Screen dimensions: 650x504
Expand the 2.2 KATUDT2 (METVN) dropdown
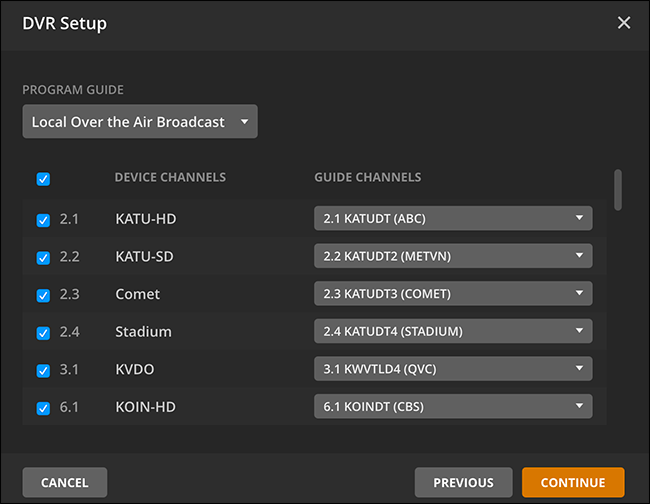(x=453, y=256)
